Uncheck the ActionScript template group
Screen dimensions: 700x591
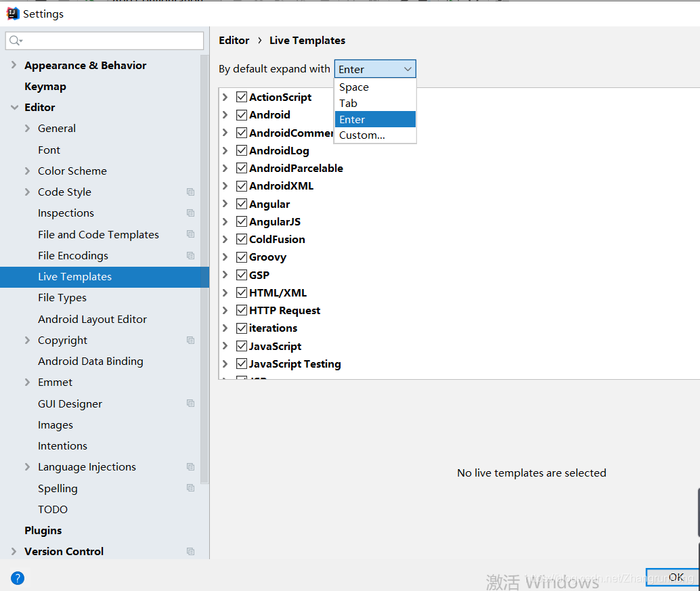(242, 97)
